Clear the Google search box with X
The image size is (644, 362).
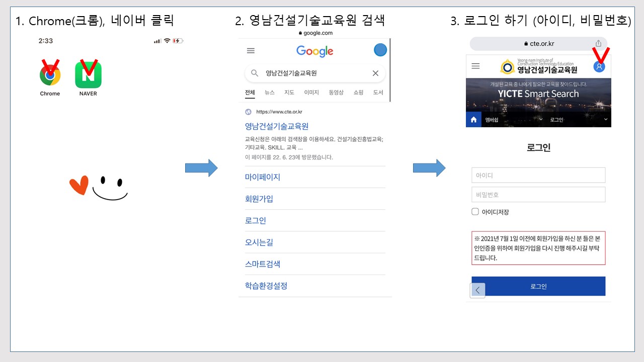tap(375, 73)
